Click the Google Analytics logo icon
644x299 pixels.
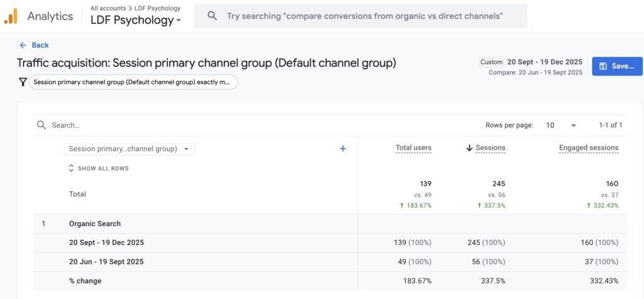pyautogui.click(x=11, y=16)
